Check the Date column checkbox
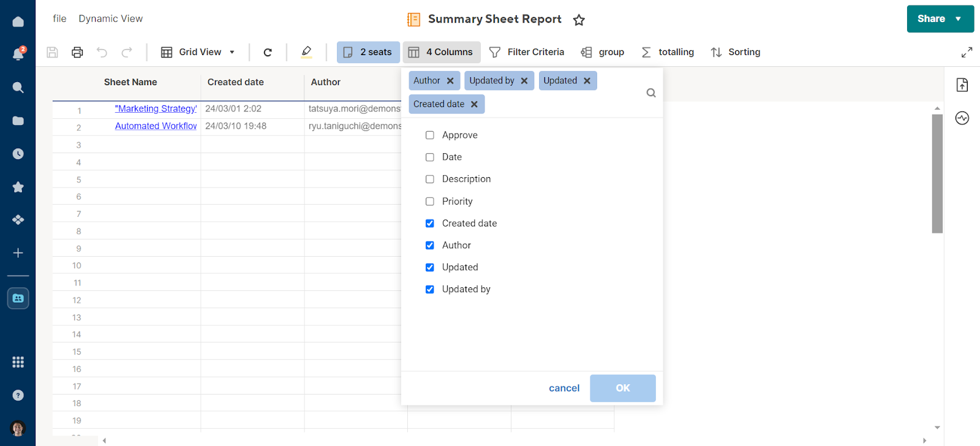The height and width of the screenshot is (446, 980). click(x=430, y=157)
